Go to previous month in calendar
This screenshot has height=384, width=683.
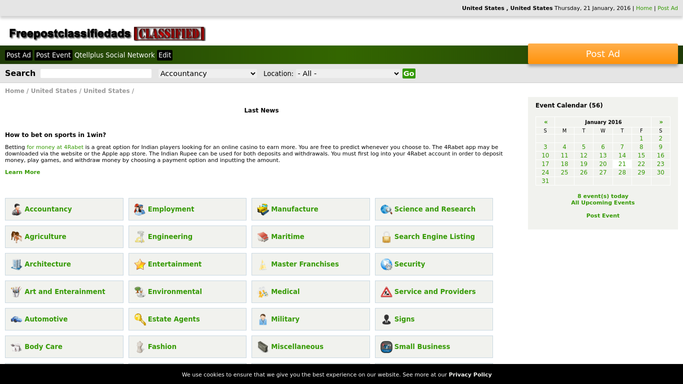[545, 122]
